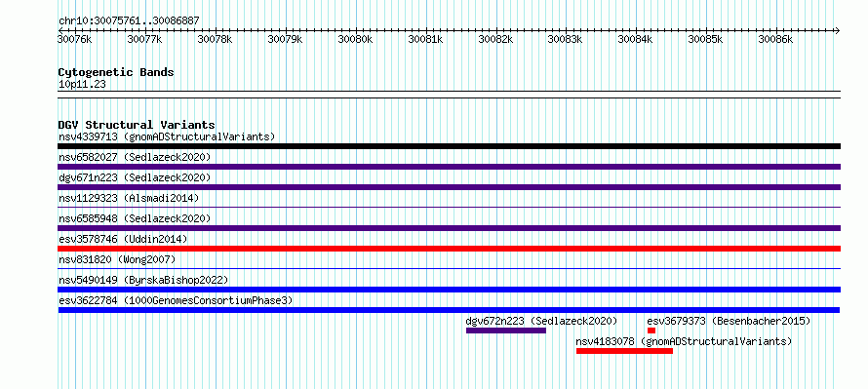Click the ruler's left arrowhead

coord(60,30)
